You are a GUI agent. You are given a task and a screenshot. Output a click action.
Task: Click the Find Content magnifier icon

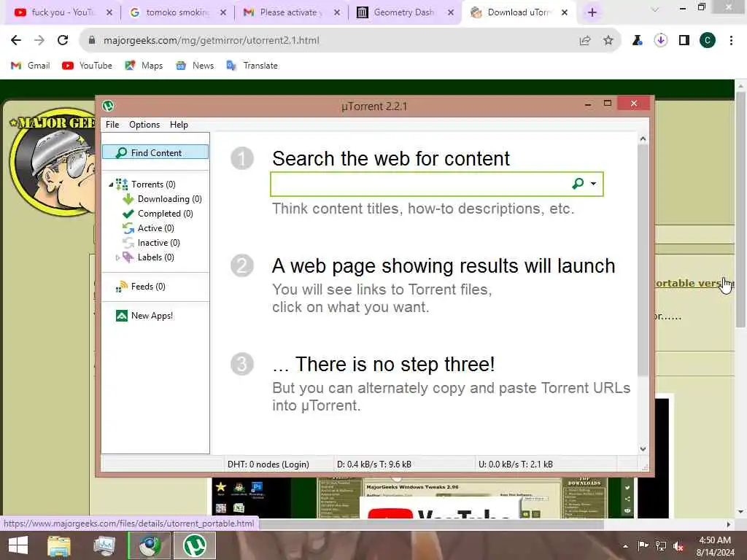coord(121,152)
